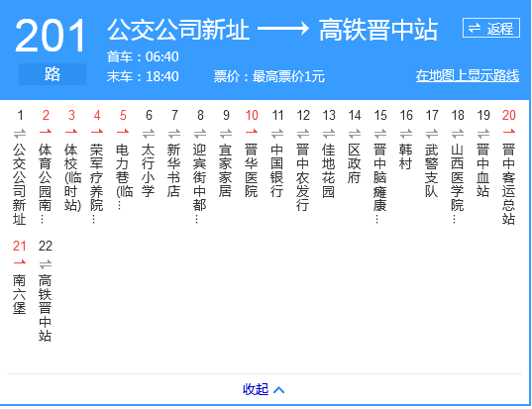Image resolution: width=532 pixels, height=409 pixels.
Task: Click red one-way arrow under stop 4
Action: (97, 132)
